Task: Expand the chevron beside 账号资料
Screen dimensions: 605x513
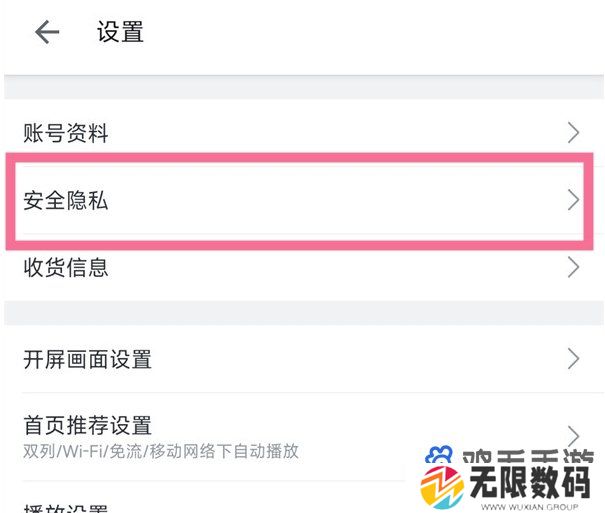Action: 573,133
